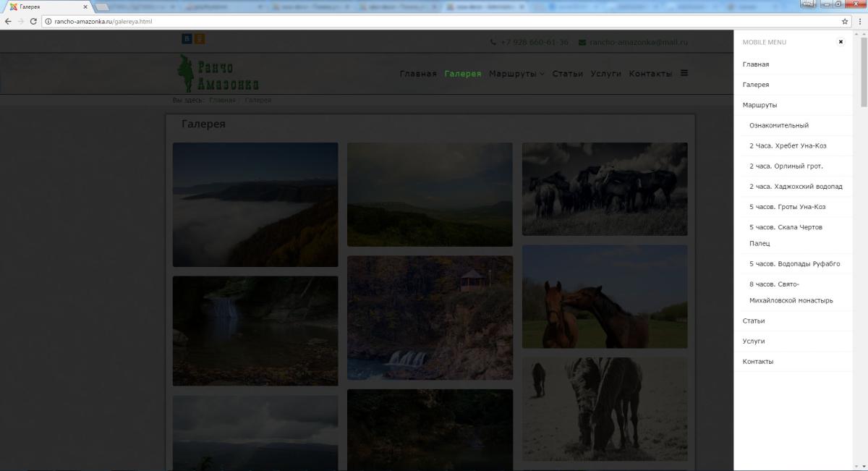This screenshot has height=471, width=868.
Task: Close the mobile menu panel
Action: pos(841,42)
